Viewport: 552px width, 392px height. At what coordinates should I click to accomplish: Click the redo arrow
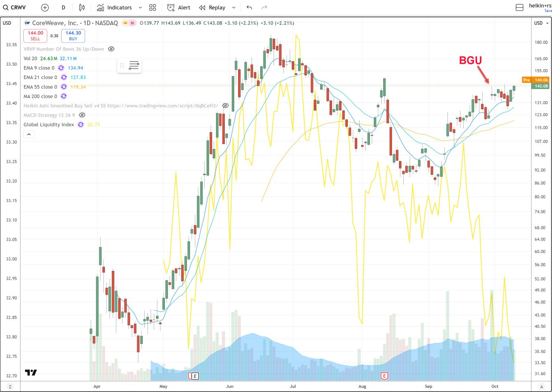[265, 7]
